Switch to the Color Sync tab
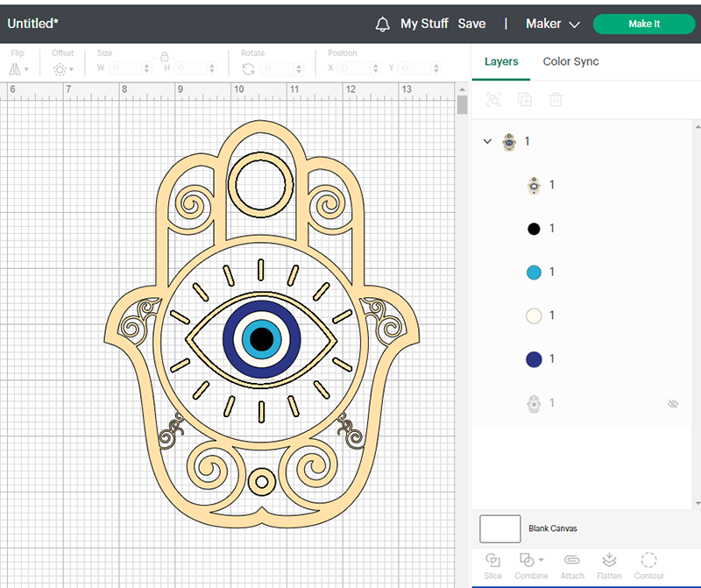Image resolution: width=701 pixels, height=588 pixels. point(571,61)
